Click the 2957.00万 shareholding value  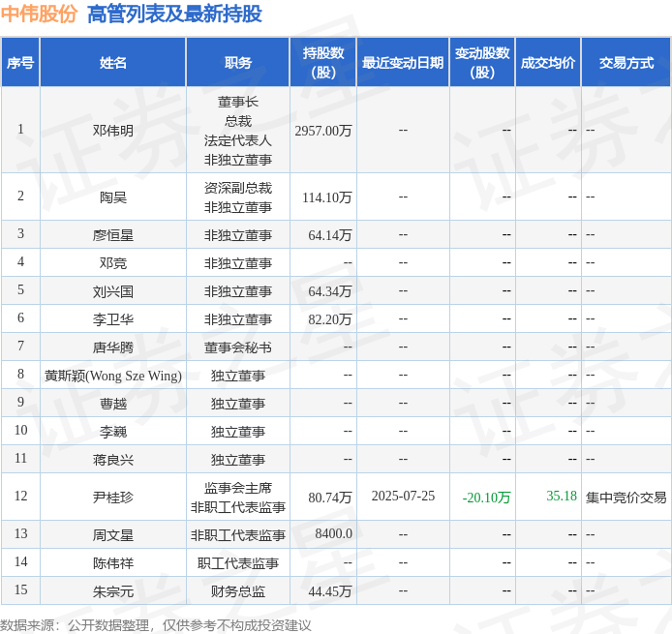pyautogui.click(x=323, y=131)
